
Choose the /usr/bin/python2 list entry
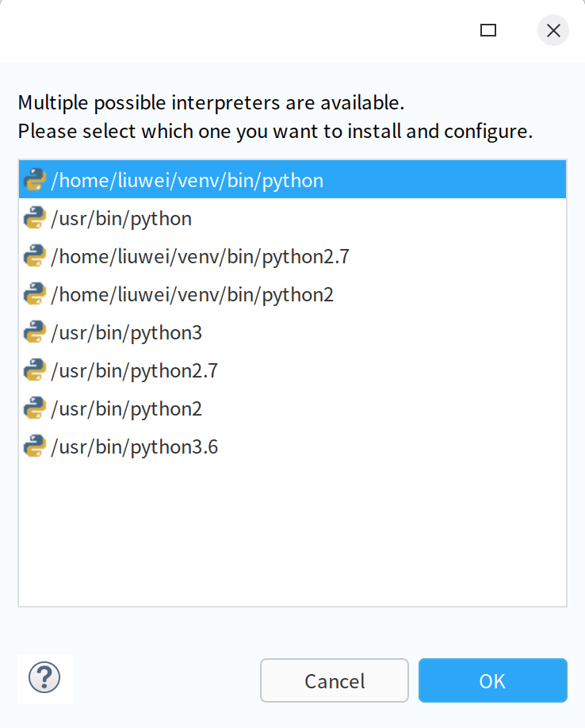pyautogui.click(x=126, y=408)
